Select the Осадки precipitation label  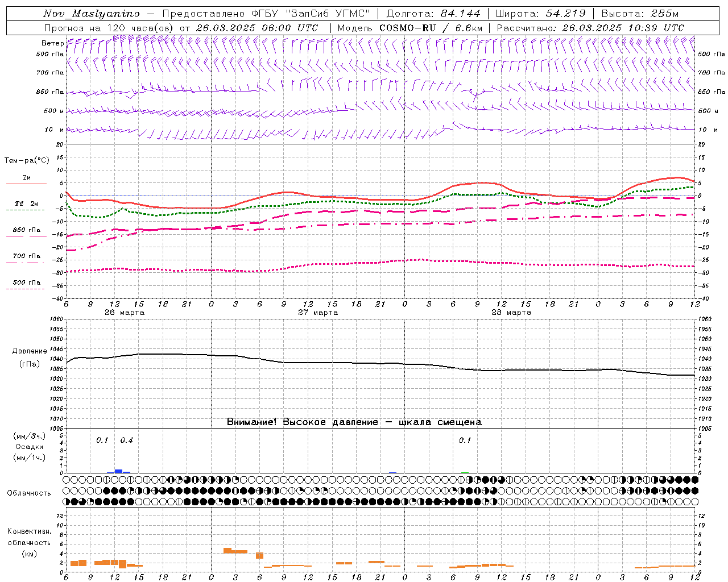30,447
